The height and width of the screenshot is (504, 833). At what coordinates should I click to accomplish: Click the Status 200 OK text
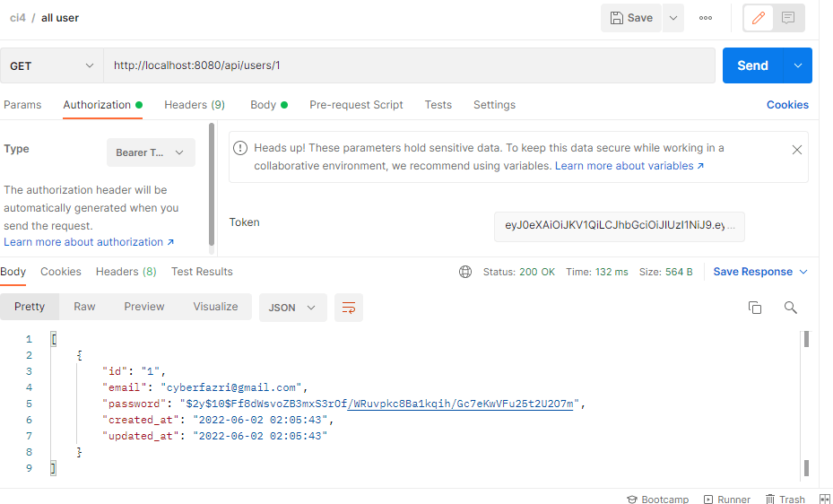tap(518, 272)
